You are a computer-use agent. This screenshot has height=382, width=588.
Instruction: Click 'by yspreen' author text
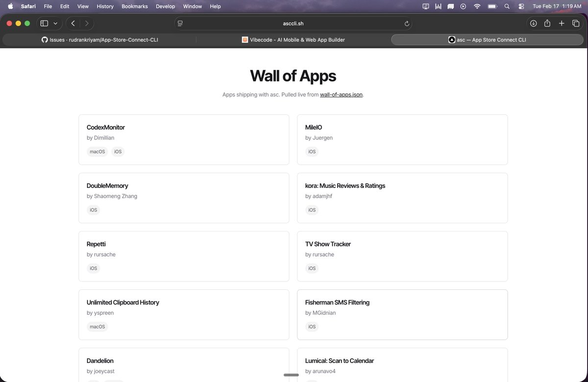click(x=100, y=313)
